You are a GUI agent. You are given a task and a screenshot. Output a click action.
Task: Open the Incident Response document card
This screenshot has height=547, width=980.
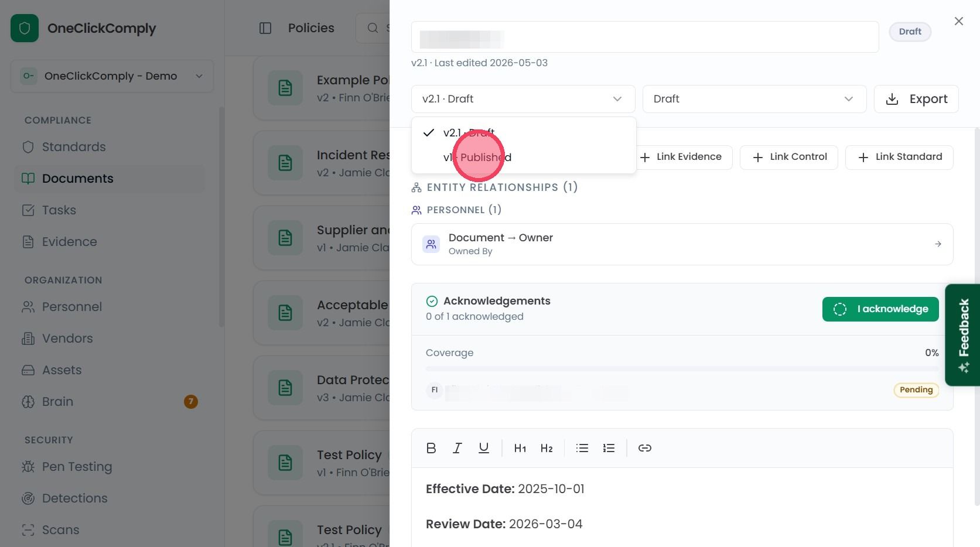(321, 163)
